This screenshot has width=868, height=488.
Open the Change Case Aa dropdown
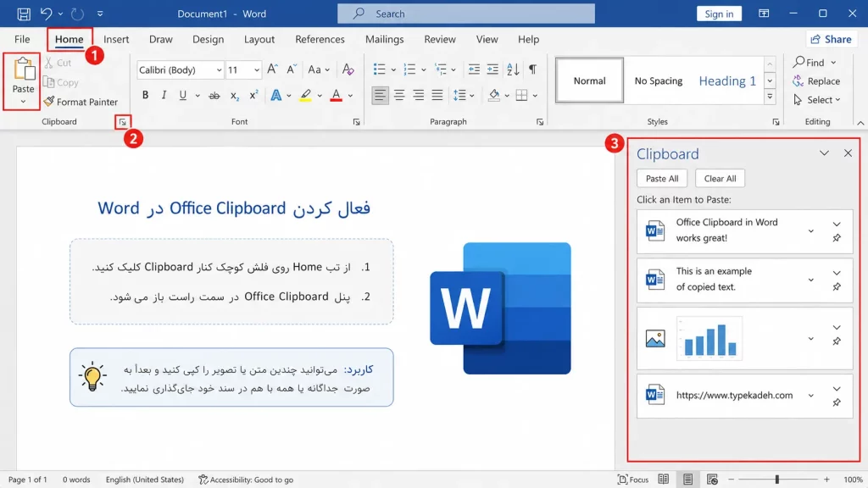click(319, 69)
